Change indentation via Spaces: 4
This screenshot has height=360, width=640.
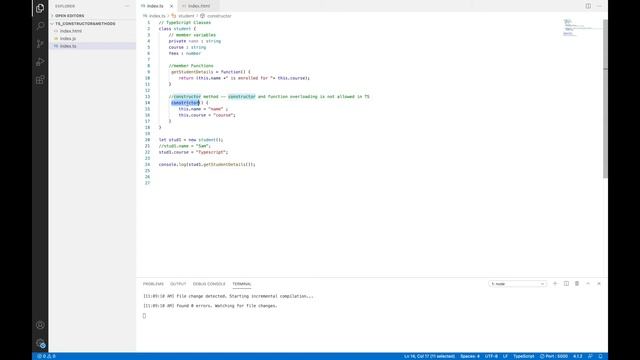470,356
